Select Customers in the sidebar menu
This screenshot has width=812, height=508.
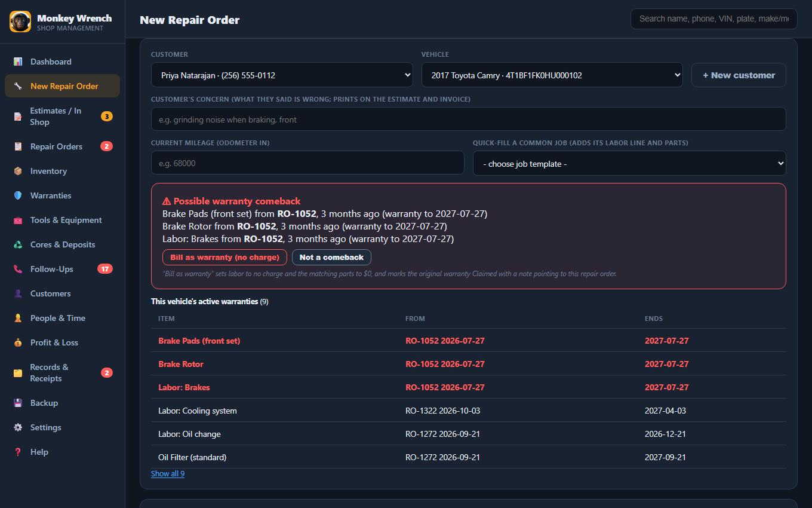point(62,293)
